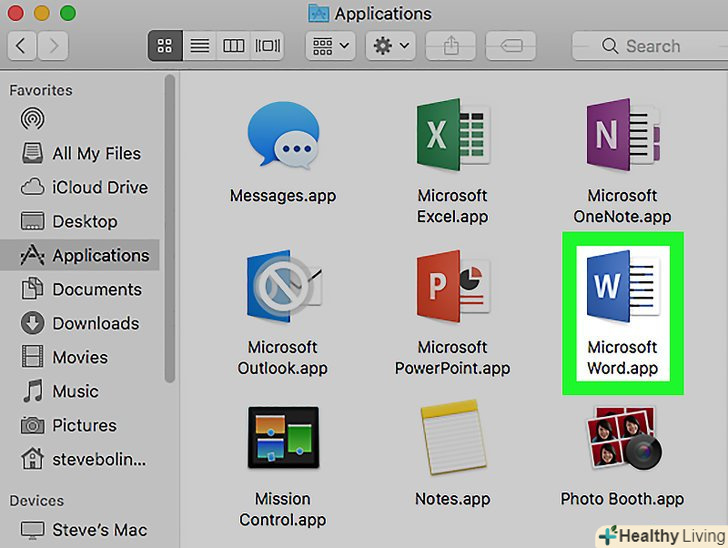Open the Action gear dropdown menu
728x548 pixels.
pos(390,46)
